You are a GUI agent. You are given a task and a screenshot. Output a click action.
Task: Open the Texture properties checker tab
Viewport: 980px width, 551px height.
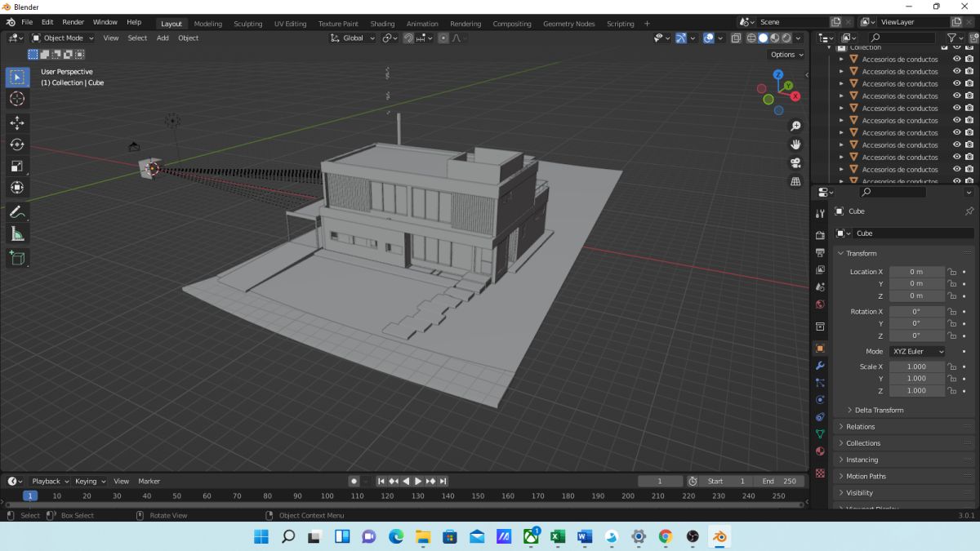pos(820,473)
